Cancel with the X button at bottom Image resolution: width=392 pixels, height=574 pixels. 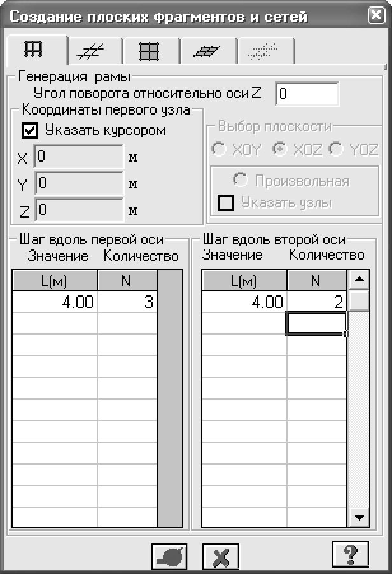[x=221, y=557]
